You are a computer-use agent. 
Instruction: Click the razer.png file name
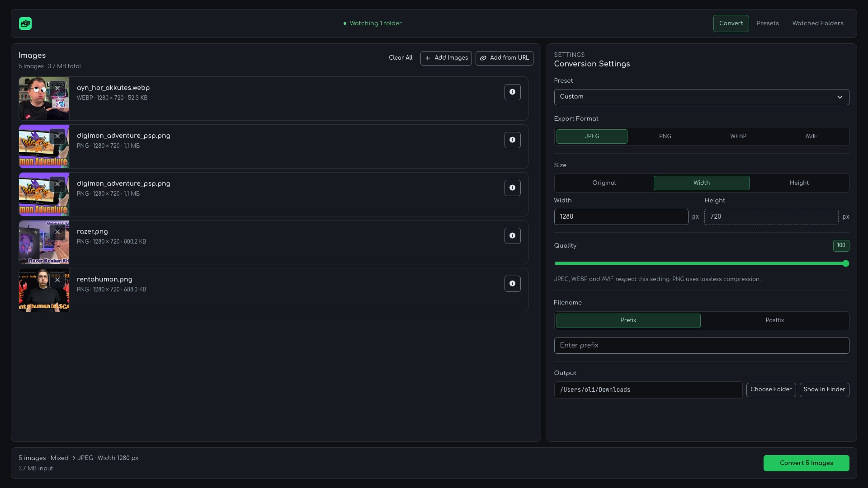(92, 232)
